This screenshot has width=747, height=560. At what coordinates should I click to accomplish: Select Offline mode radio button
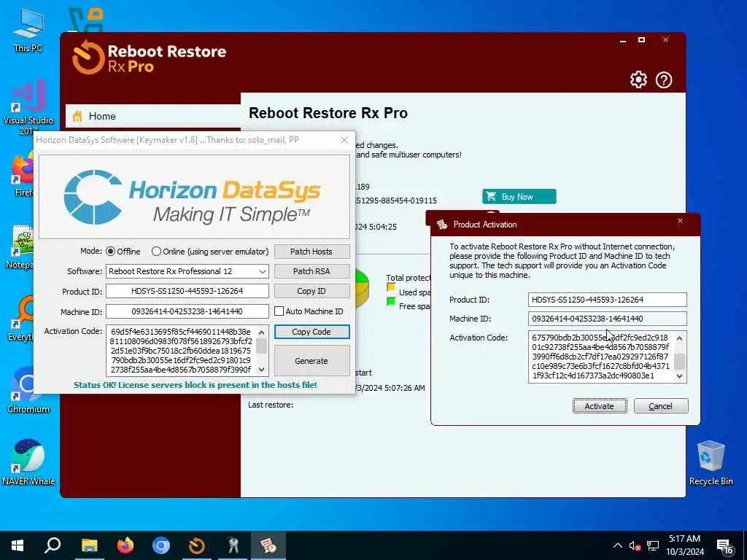[x=111, y=252]
